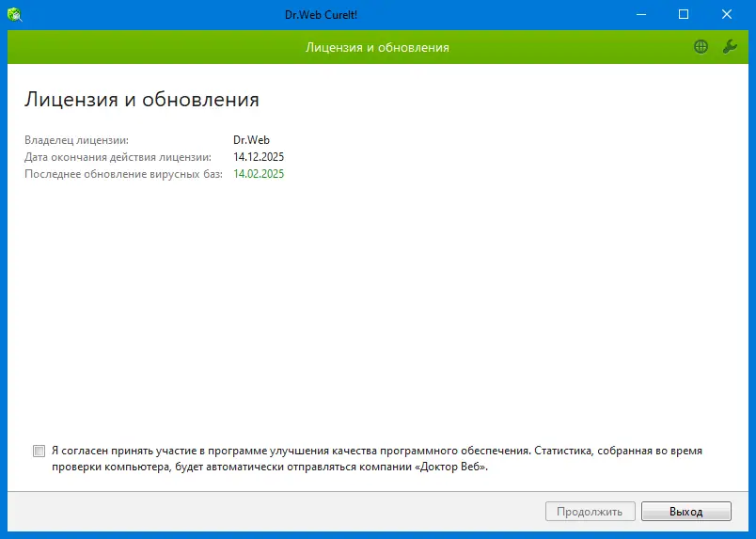The image size is (756, 539).
Task: Close the Dr.Web CureIt! window
Action: coord(727,14)
